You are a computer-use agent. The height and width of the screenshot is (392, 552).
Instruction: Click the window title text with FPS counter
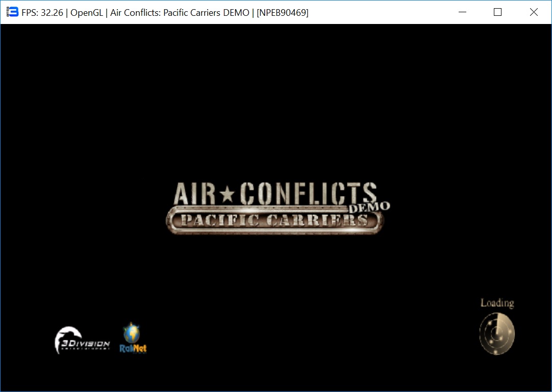(x=165, y=13)
